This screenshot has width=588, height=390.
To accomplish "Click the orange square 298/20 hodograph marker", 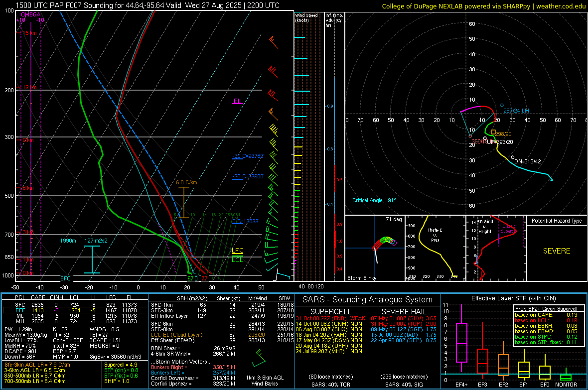I will pos(493,132).
